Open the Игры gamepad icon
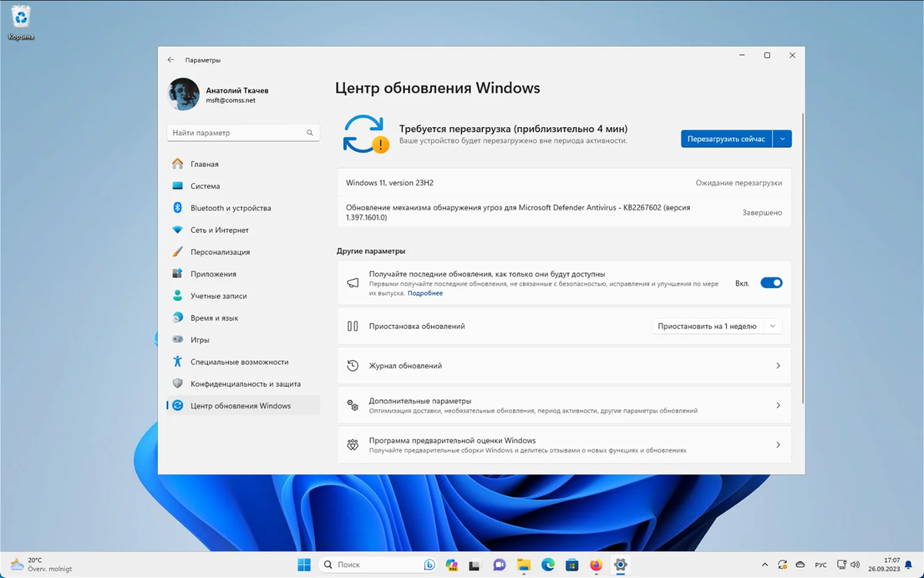924x578 pixels. (178, 340)
